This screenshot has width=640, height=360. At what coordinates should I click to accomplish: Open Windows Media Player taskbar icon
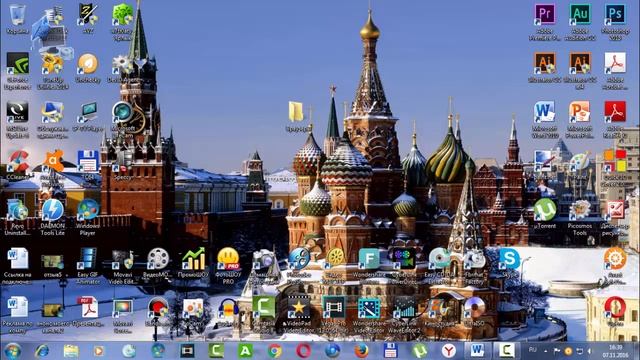[99, 351]
